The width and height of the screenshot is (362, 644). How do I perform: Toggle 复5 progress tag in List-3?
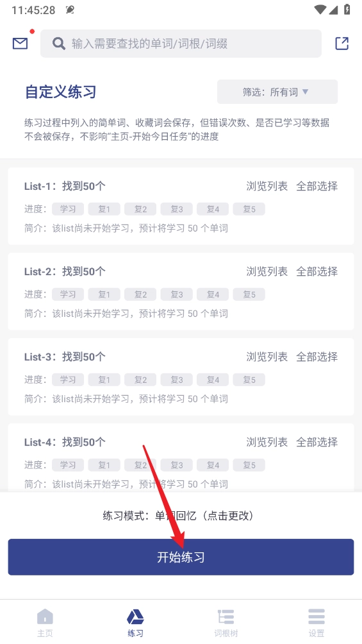click(x=249, y=380)
